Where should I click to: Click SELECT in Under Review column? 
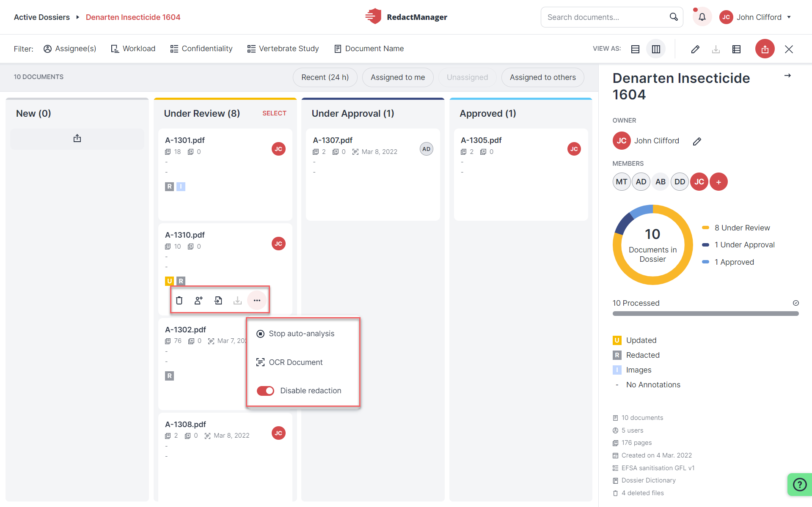click(274, 113)
